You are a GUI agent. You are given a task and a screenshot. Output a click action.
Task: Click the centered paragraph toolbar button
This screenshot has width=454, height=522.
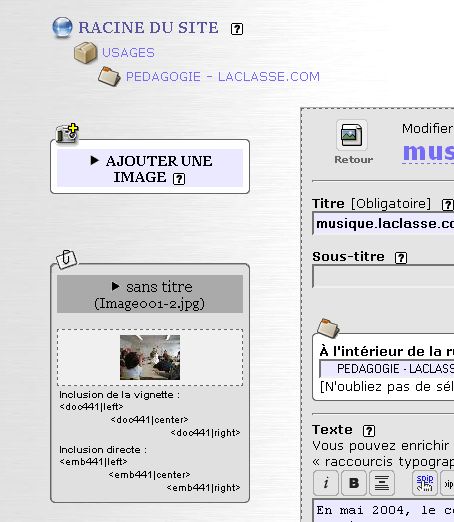(382, 483)
